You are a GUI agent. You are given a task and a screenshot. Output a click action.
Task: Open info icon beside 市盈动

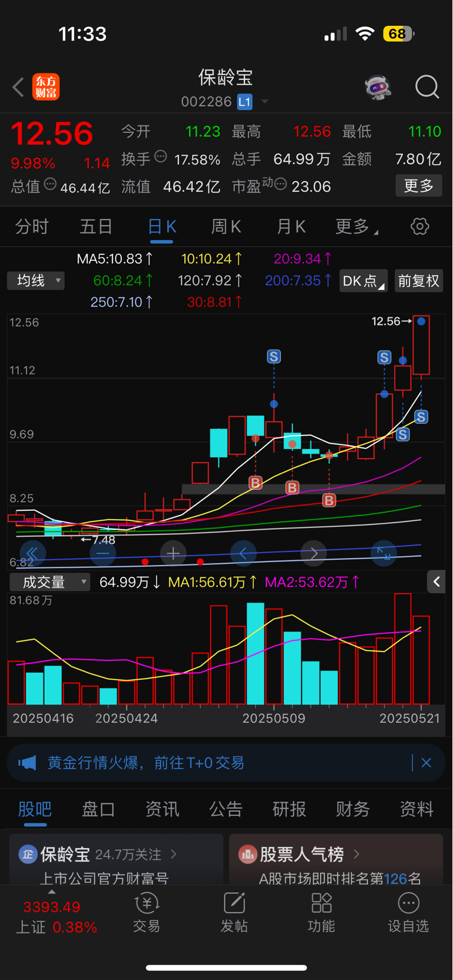tap(281, 184)
